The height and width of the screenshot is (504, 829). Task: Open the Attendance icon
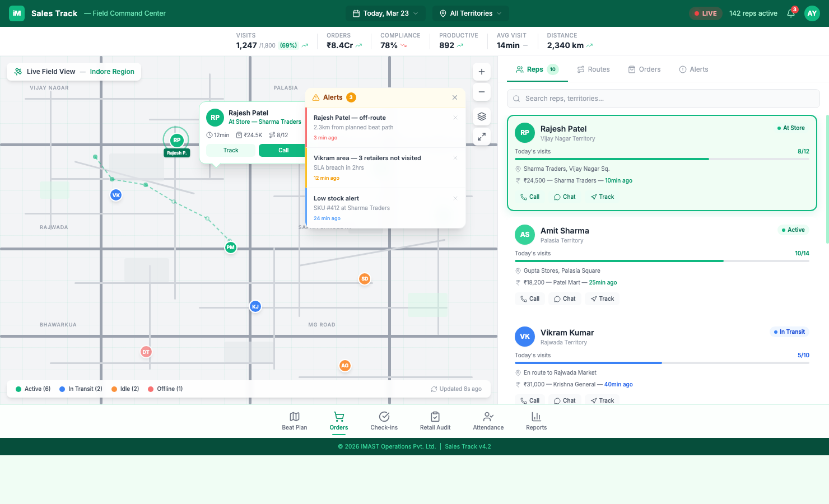(x=488, y=417)
